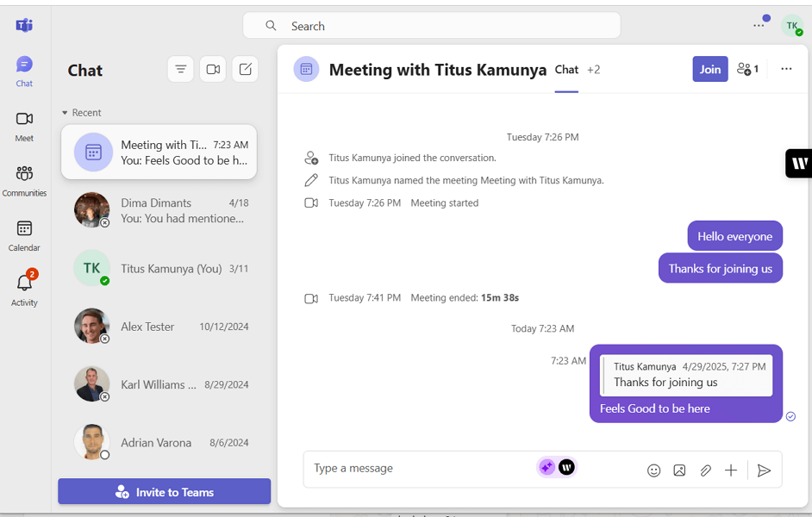Insert an image or GIF into message

click(679, 470)
